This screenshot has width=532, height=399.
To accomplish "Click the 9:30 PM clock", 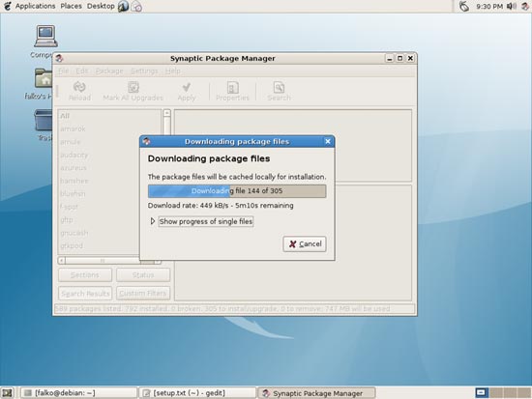I will pyautogui.click(x=489, y=6).
